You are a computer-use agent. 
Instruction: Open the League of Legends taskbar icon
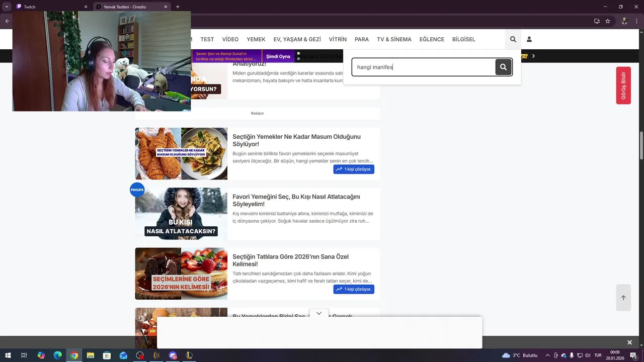(189, 355)
